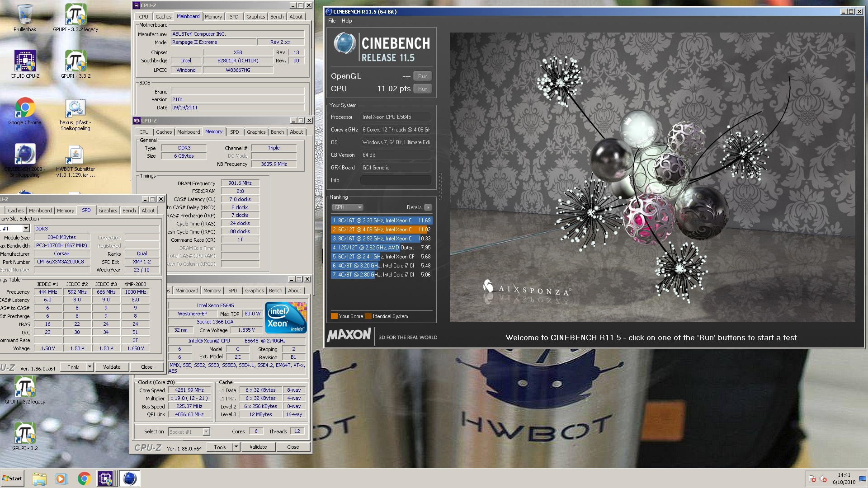Open Windows Explorer from the taskbar
This screenshot has height=488, width=868.
pos(39,479)
